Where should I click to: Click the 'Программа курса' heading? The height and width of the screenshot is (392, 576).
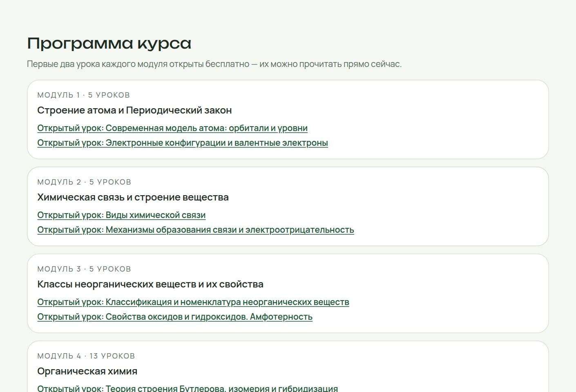click(109, 43)
